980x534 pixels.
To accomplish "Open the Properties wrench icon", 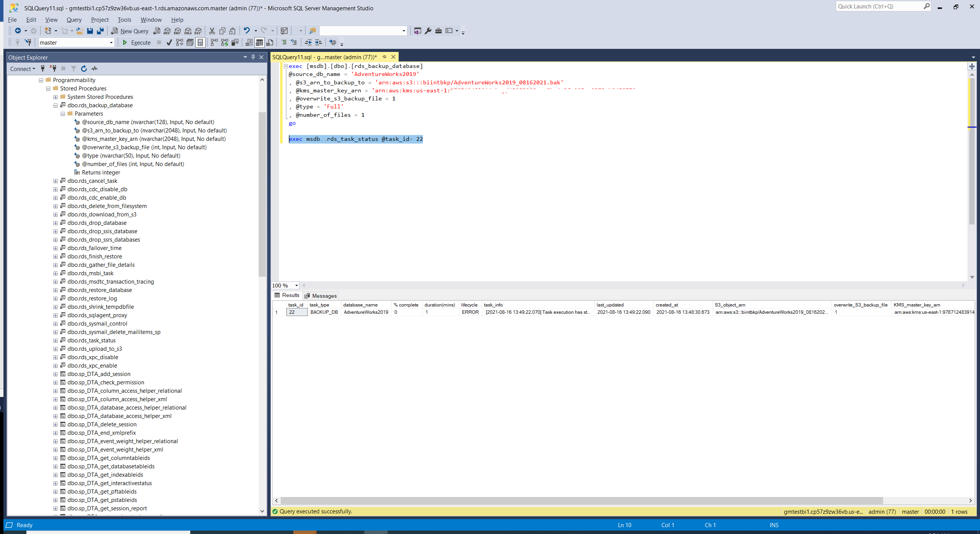I will tap(428, 31).
